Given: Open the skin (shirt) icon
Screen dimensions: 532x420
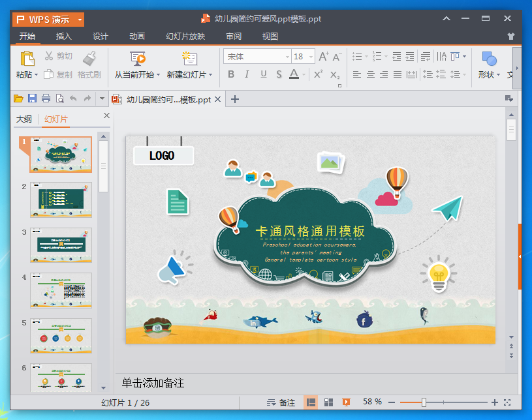Looking at the screenshot, I should click(x=511, y=37).
